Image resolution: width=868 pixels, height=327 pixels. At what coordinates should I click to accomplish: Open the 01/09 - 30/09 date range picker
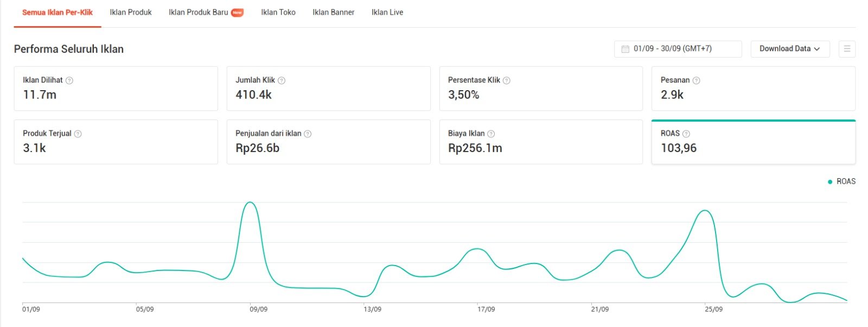coord(678,49)
